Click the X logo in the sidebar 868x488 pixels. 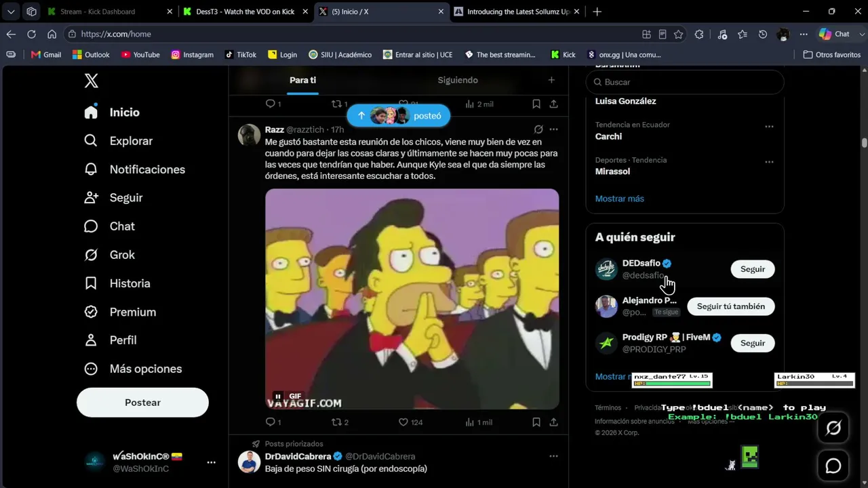click(x=92, y=81)
